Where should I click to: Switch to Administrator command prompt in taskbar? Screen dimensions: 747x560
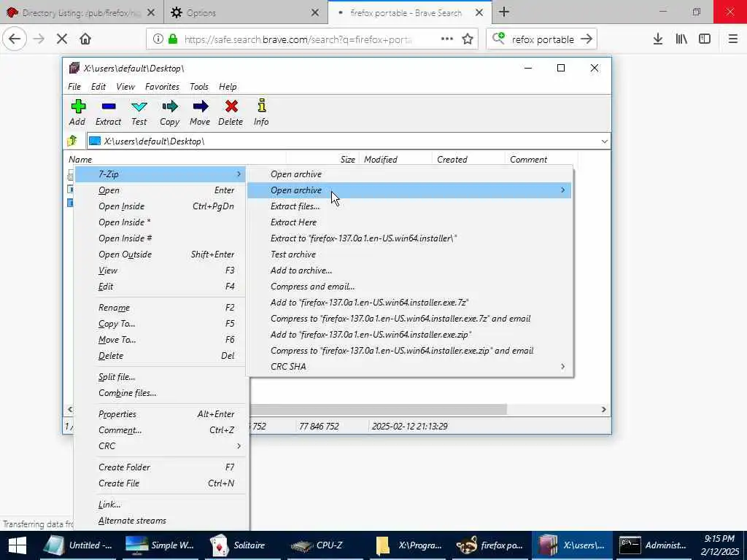coord(654,545)
